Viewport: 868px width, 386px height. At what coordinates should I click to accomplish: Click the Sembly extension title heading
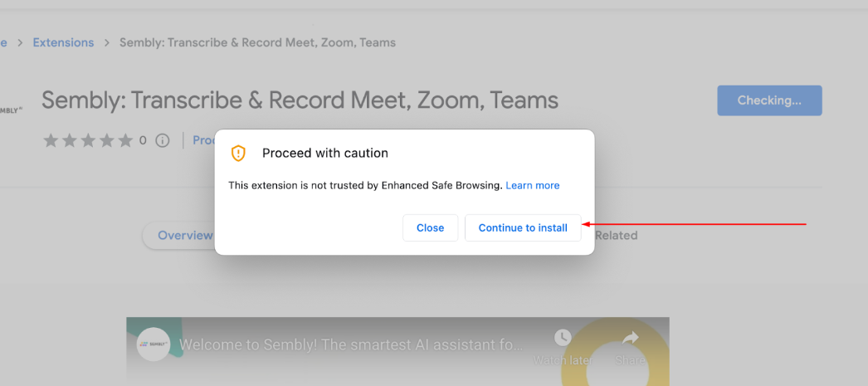coord(300,100)
